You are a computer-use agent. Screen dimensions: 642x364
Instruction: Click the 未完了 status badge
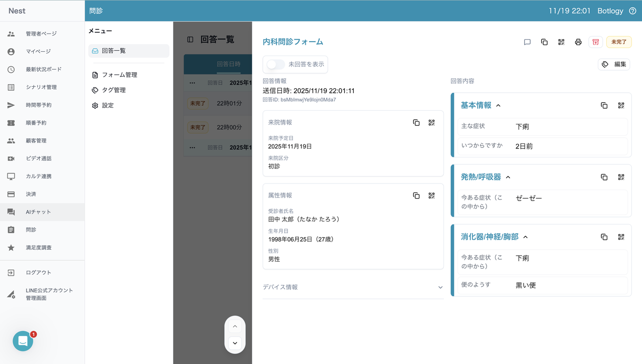pyautogui.click(x=618, y=42)
